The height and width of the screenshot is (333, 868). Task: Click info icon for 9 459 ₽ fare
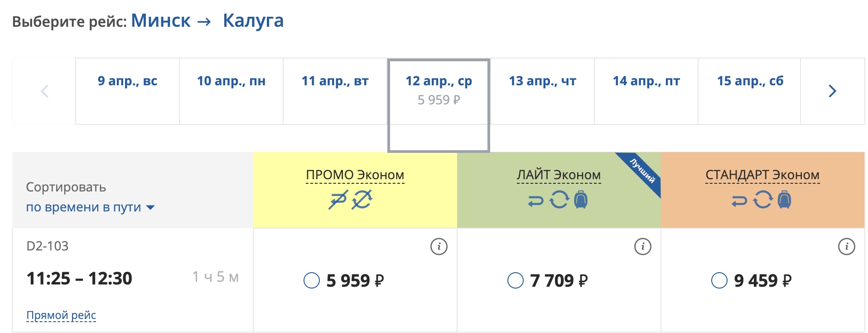click(846, 247)
